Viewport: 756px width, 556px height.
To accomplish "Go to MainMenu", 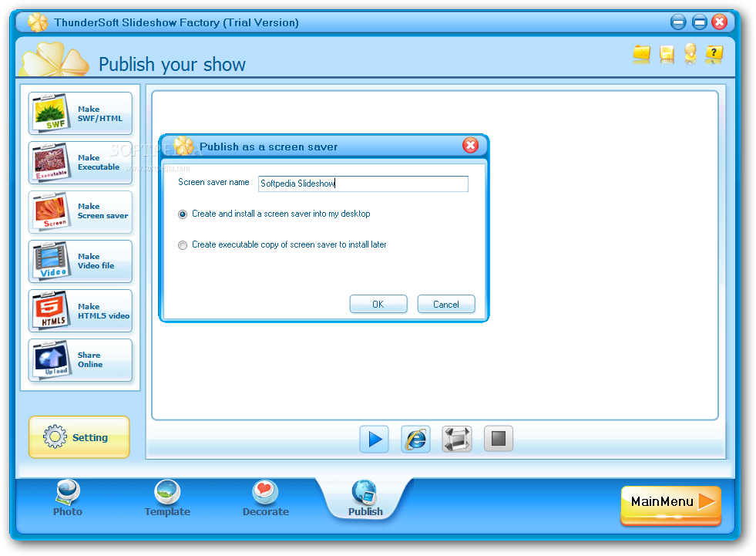I will click(x=670, y=504).
